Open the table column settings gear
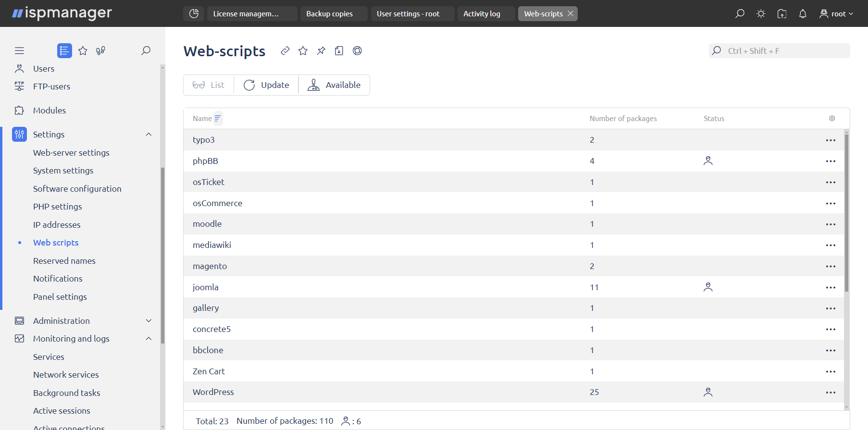This screenshot has width=868, height=430. [x=832, y=119]
